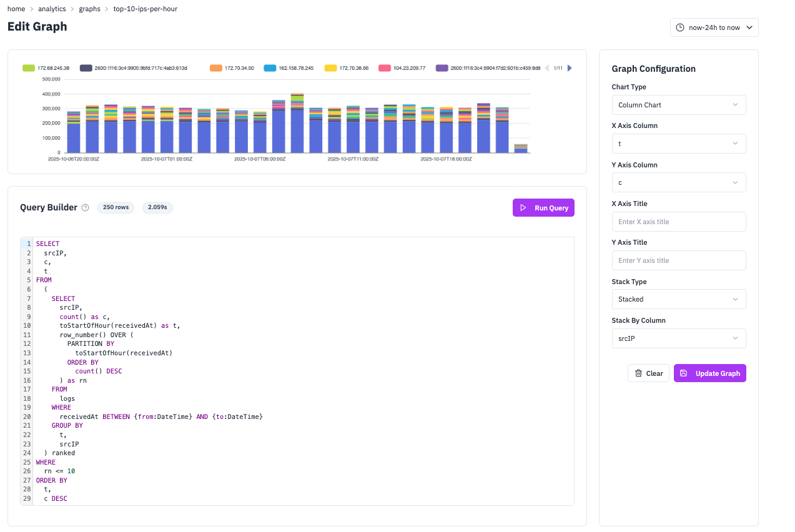Toggle the 172.68.245.38 legend series
795x532 pixels.
53,68
